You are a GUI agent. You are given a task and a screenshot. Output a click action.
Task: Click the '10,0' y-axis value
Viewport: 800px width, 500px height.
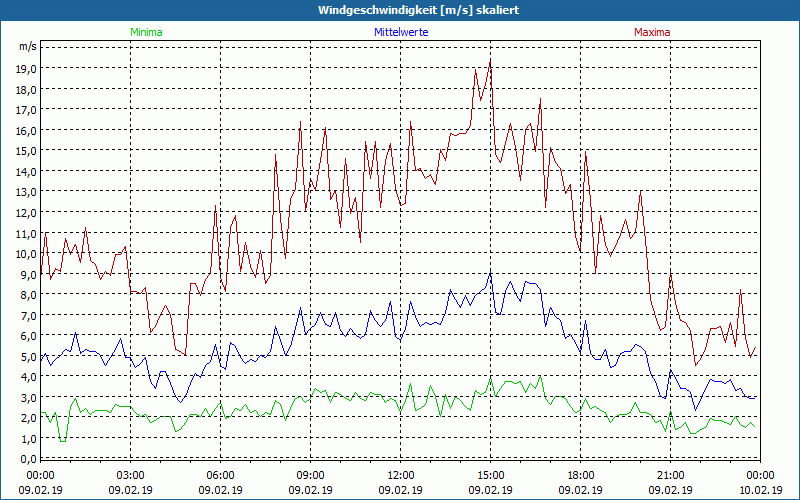(x=28, y=254)
